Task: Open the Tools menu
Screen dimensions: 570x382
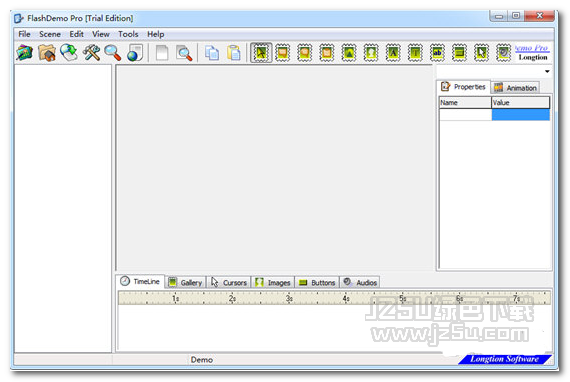Action: [x=128, y=34]
